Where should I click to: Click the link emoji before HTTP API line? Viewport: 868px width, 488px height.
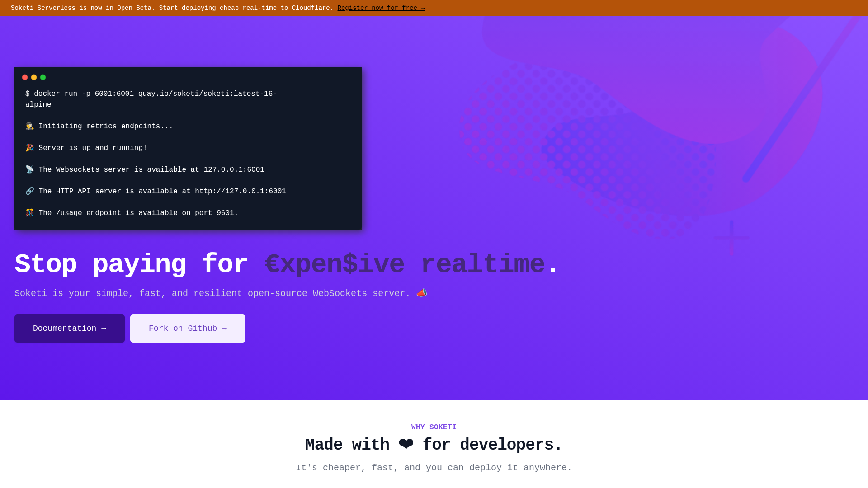(30, 191)
